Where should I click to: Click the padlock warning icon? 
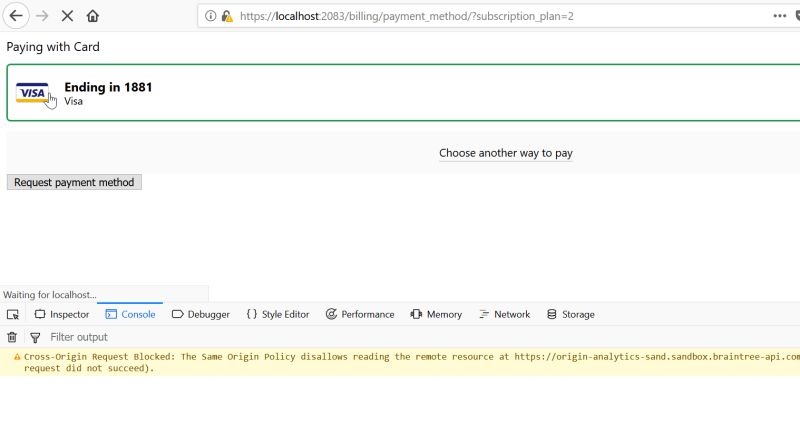[x=227, y=16]
